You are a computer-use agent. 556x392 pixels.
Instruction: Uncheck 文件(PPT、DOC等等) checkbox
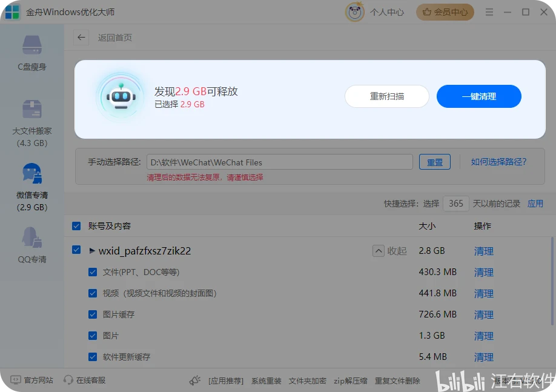pyautogui.click(x=93, y=272)
